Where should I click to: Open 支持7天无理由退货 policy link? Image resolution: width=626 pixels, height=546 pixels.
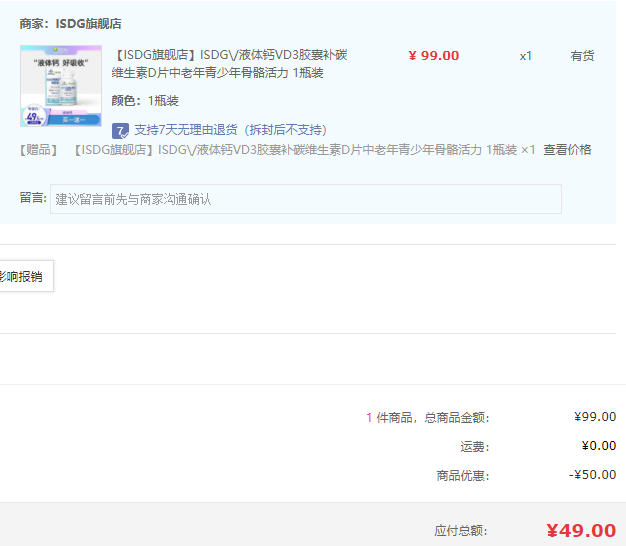click(231, 130)
